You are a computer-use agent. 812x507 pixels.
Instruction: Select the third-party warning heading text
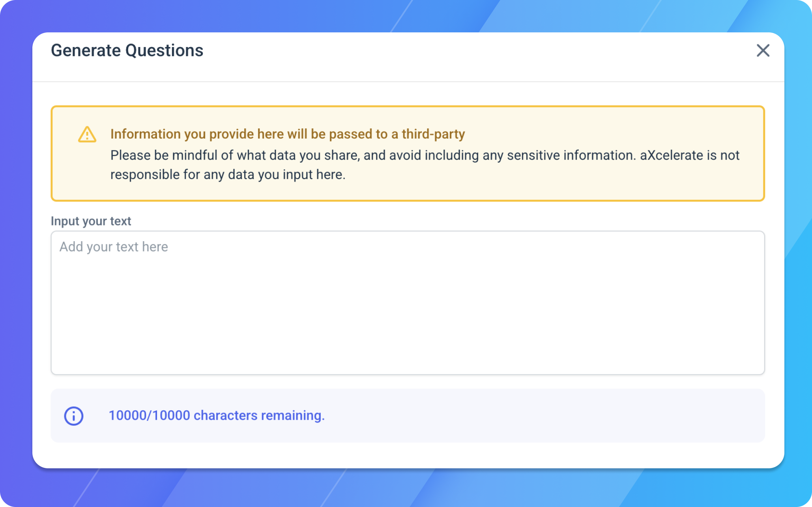tap(288, 134)
